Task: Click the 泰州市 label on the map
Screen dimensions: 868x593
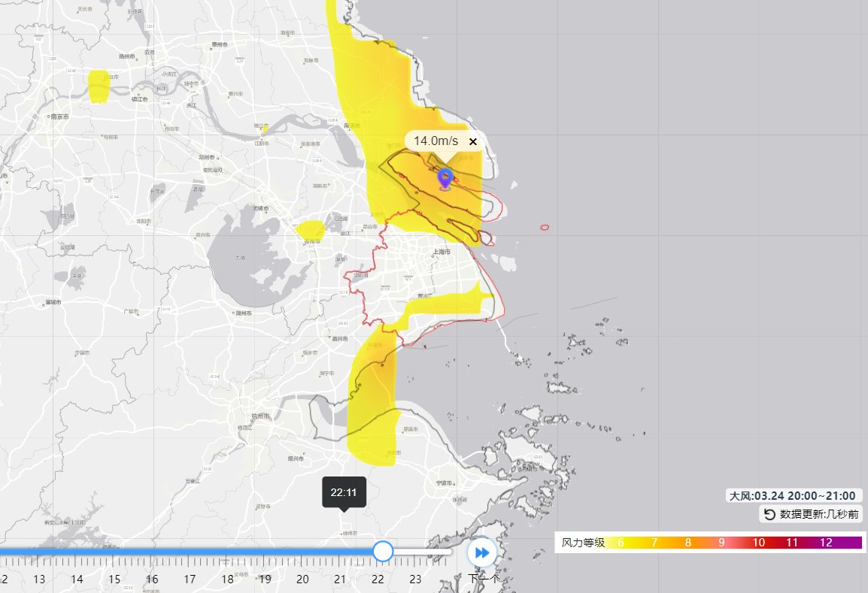Action: coord(219,45)
